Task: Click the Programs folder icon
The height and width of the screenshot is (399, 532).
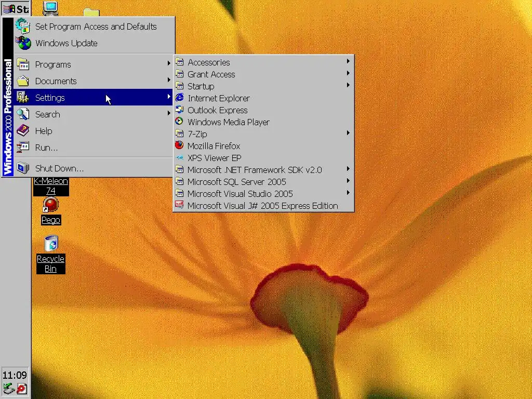Action: tap(23, 64)
